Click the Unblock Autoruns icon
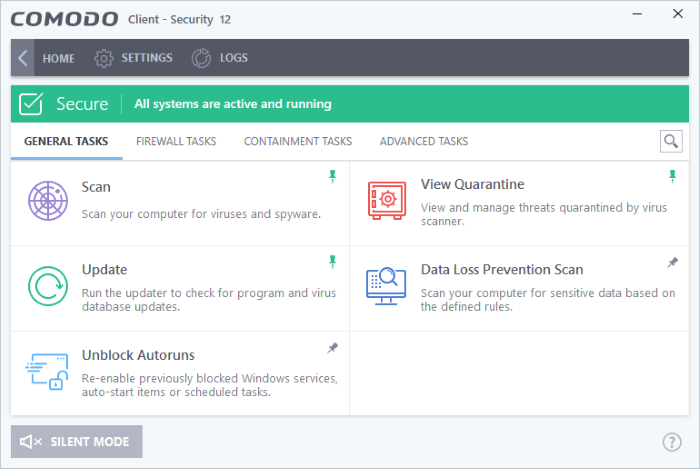The width and height of the screenshot is (700, 469). [x=47, y=371]
